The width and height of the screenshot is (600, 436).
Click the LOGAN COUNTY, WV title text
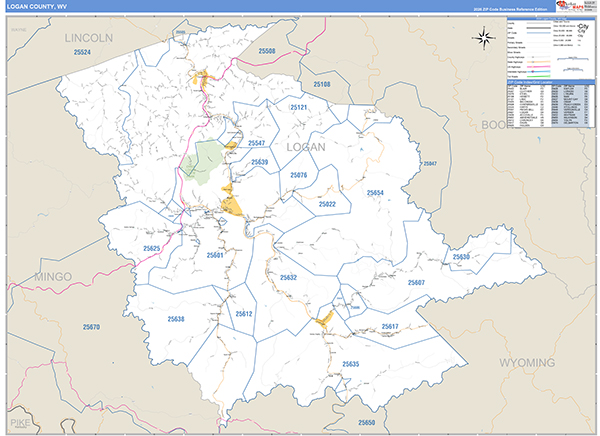pos(37,7)
